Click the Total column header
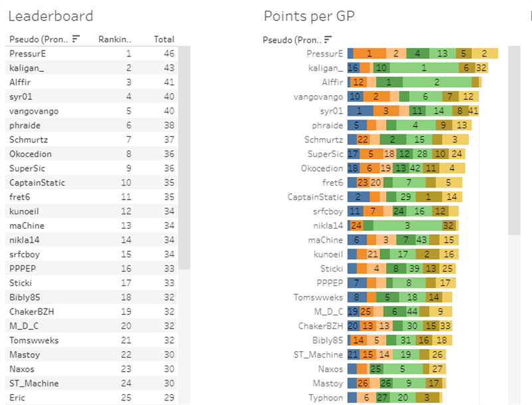The width and height of the screenshot is (532, 405). [164, 39]
